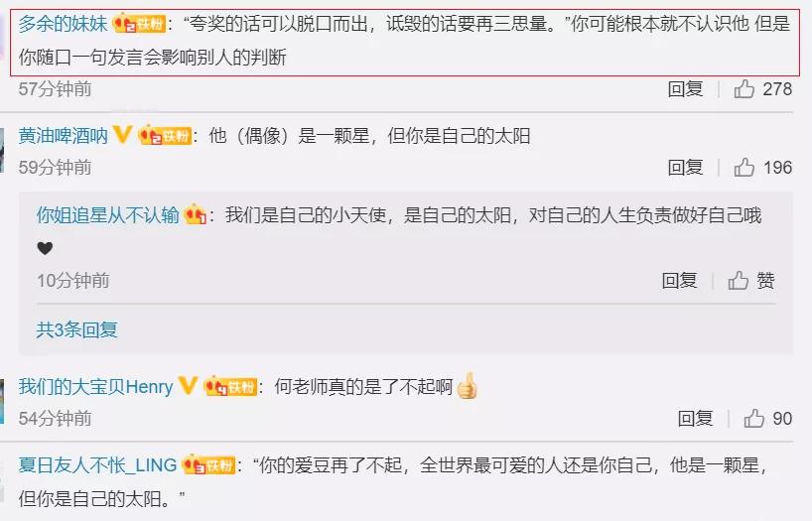
Task: Reply to 多余的妹妹's comment
Action: [685, 89]
